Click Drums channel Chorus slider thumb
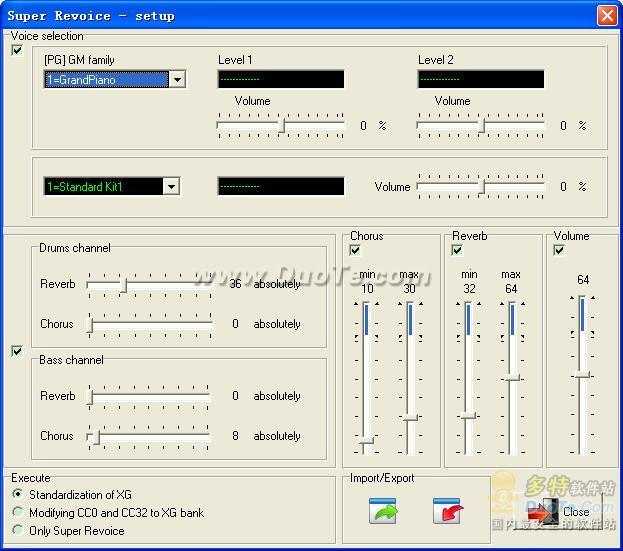 (x=90, y=324)
